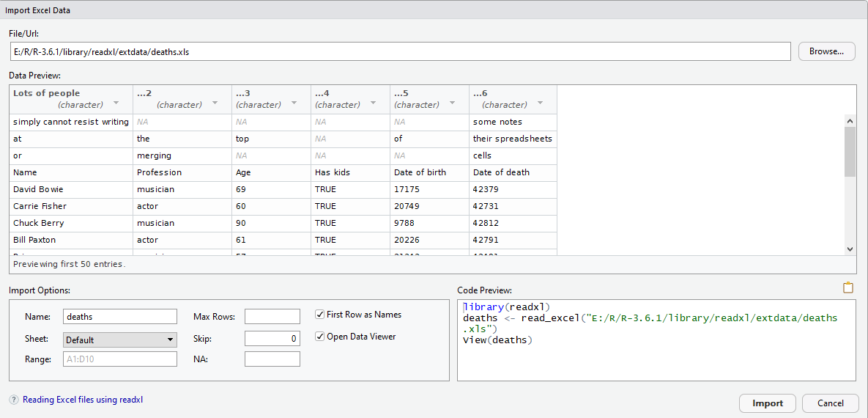Open column ...6 type dropdown arrow
The image size is (868, 418).
[x=540, y=104]
